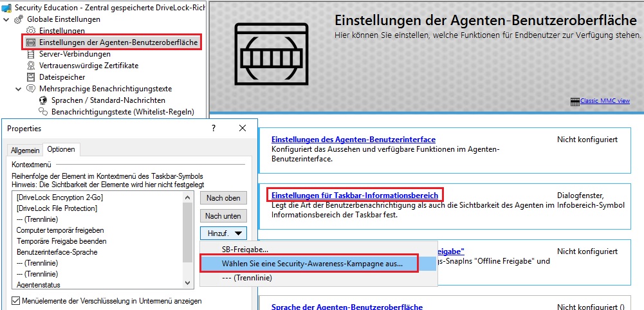This screenshot has height=310, width=644.
Task: Click the Vertrauenswürdige Zertifikate ribbon icon
Action: coord(31,66)
